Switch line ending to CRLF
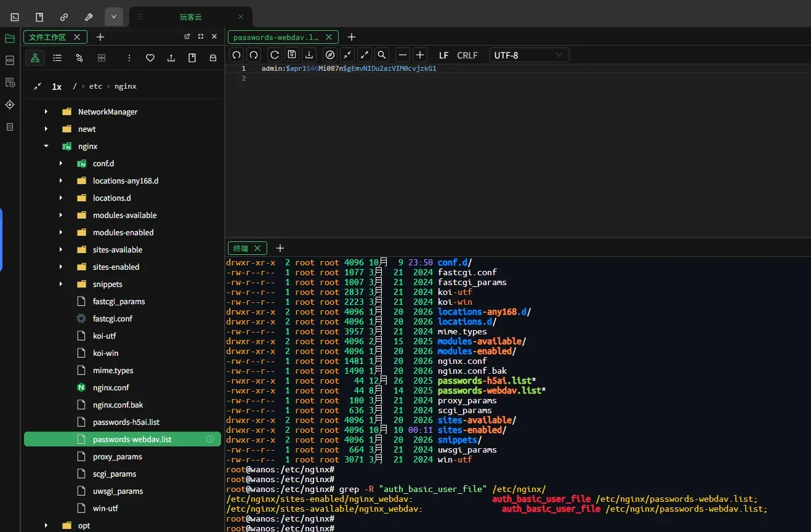The image size is (811, 532). pos(467,55)
